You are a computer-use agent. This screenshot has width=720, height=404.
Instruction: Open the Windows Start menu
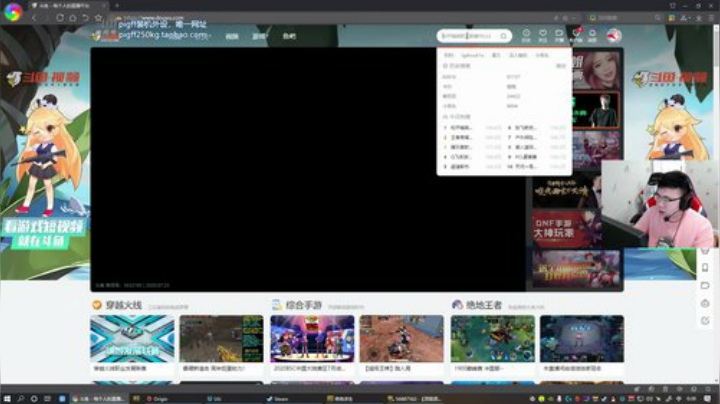(7, 398)
